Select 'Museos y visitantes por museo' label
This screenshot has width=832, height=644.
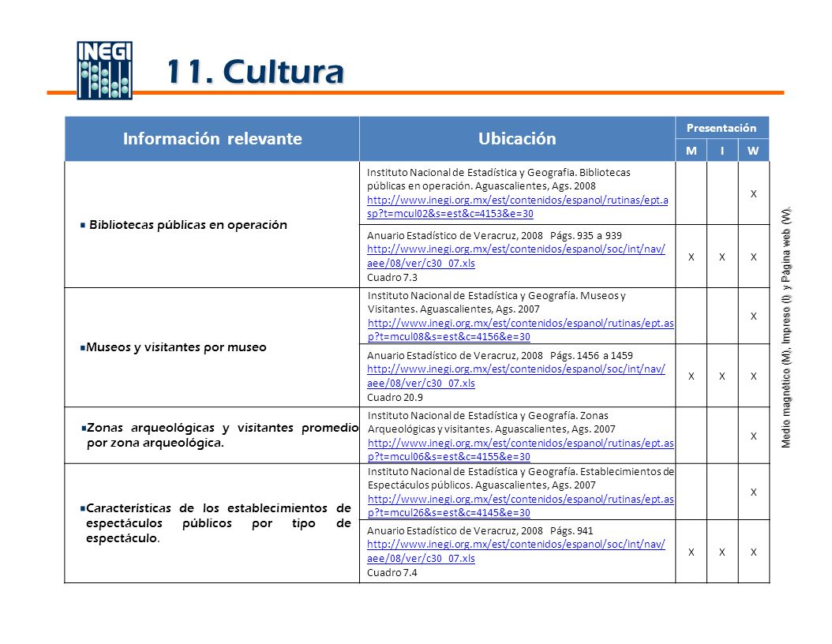point(176,347)
